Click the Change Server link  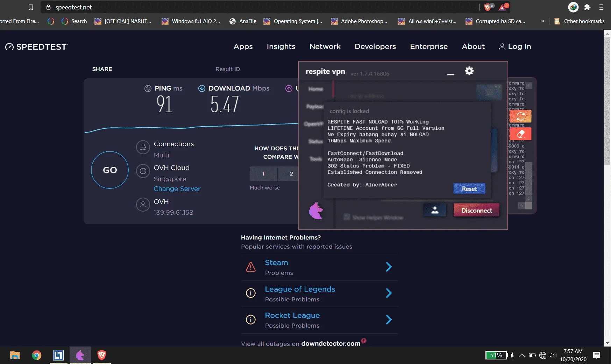(177, 189)
